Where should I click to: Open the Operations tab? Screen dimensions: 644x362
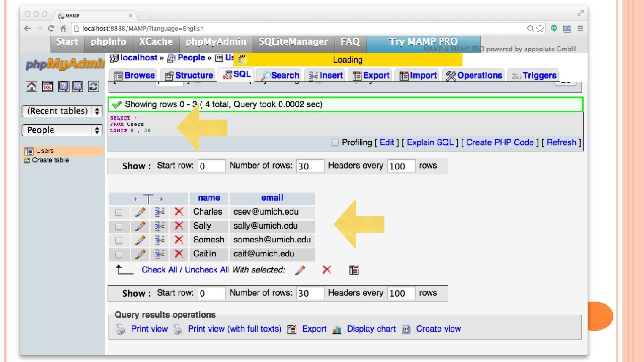[473, 75]
